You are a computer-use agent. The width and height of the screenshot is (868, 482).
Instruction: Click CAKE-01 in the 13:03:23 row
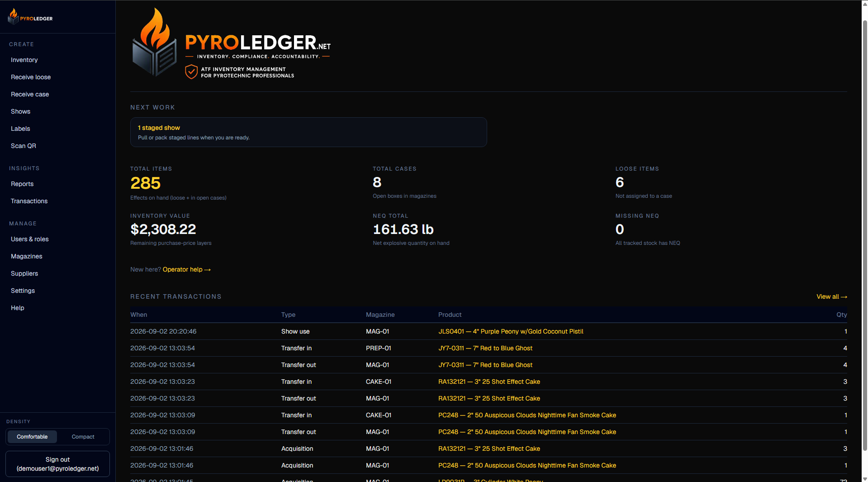pos(379,382)
